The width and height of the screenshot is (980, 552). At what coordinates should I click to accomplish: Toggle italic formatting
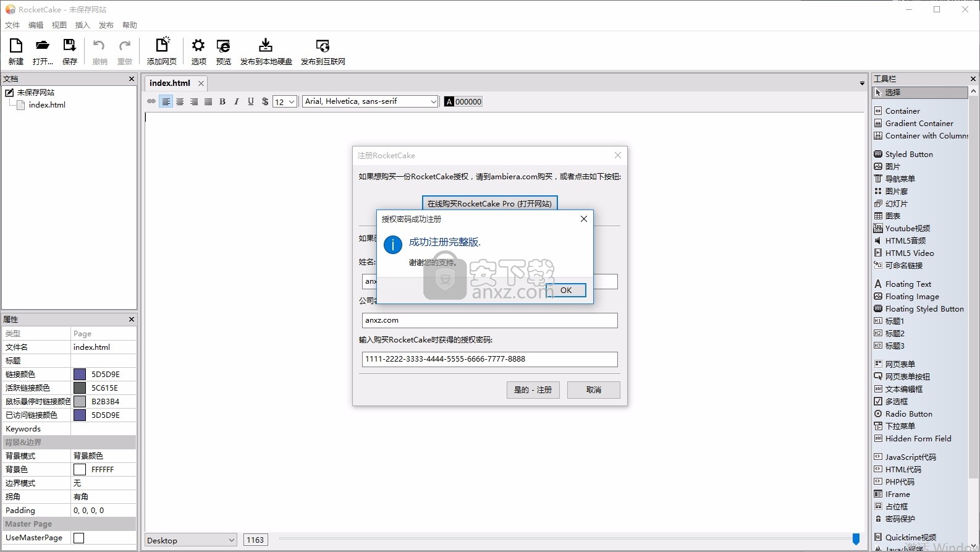pyautogui.click(x=237, y=101)
